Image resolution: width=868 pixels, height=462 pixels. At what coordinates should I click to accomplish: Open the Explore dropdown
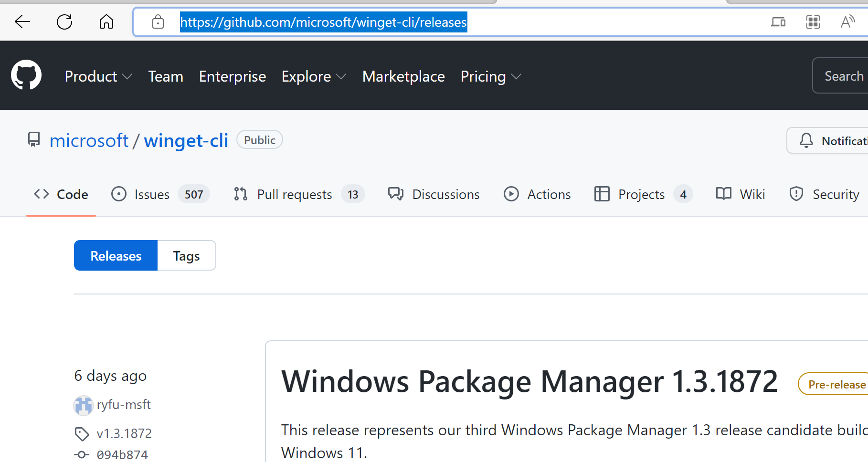click(x=313, y=76)
